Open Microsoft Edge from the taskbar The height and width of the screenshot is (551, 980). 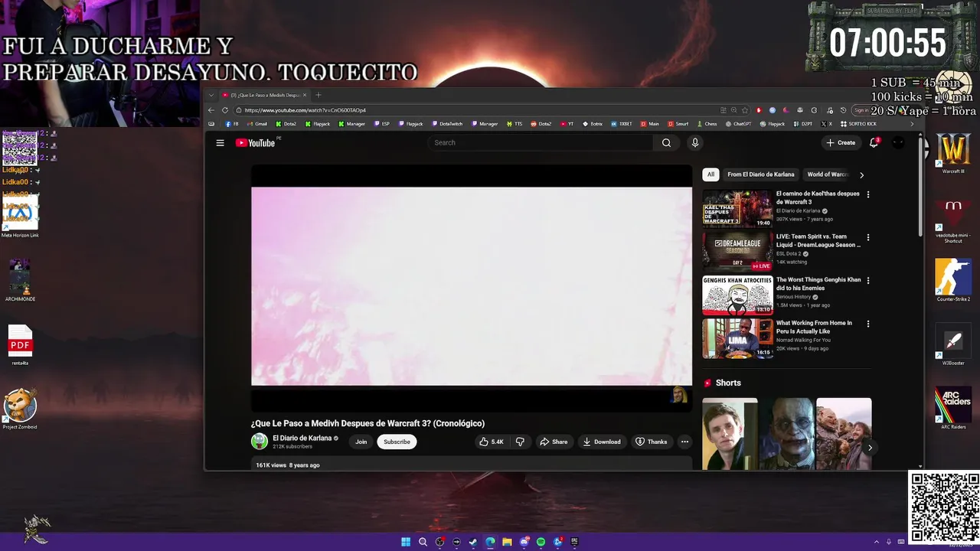(490, 542)
